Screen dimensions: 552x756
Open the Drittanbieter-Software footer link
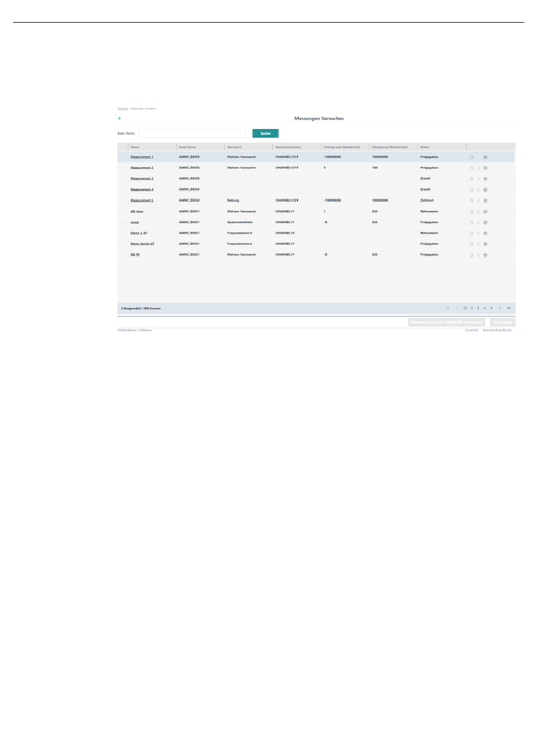tap(135, 330)
